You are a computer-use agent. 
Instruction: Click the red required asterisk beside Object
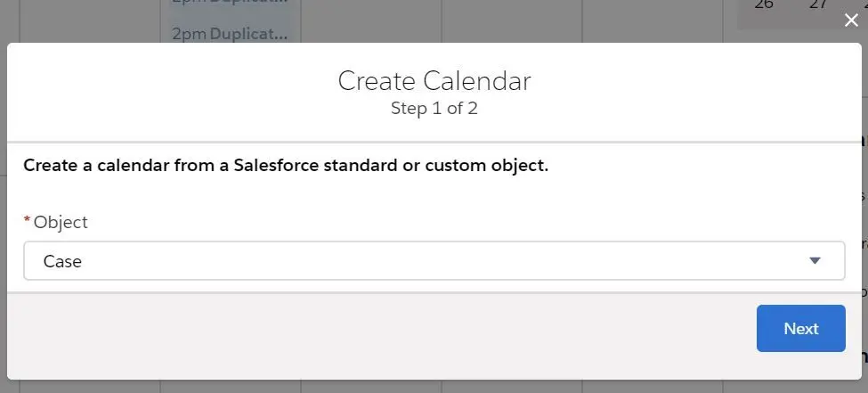click(27, 221)
